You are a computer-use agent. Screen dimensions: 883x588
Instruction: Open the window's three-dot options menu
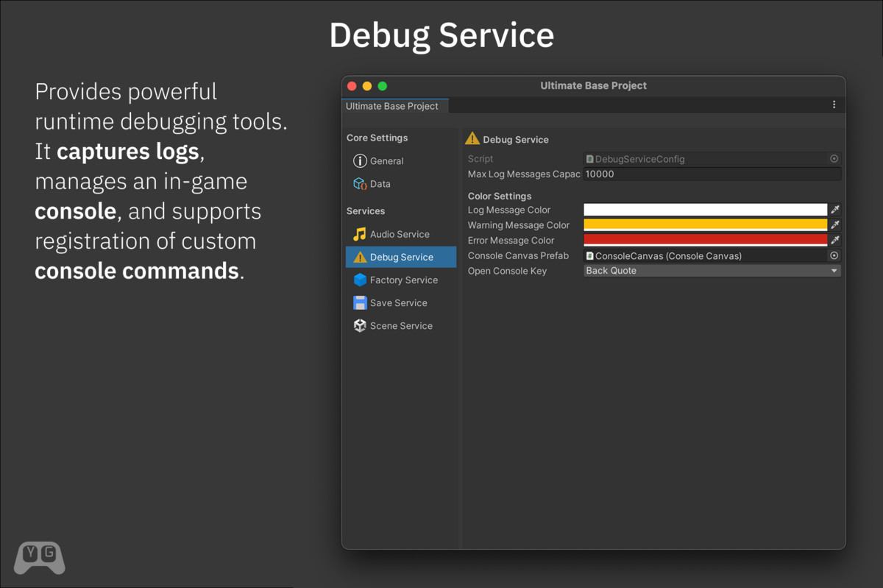[834, 105]
